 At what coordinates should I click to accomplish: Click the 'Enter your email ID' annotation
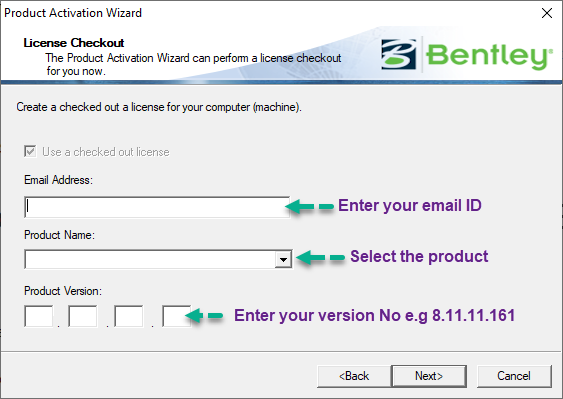click(410, 206)
